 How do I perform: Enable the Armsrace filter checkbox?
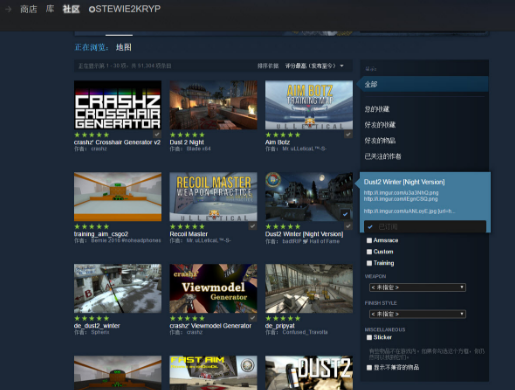click(369, 240)
